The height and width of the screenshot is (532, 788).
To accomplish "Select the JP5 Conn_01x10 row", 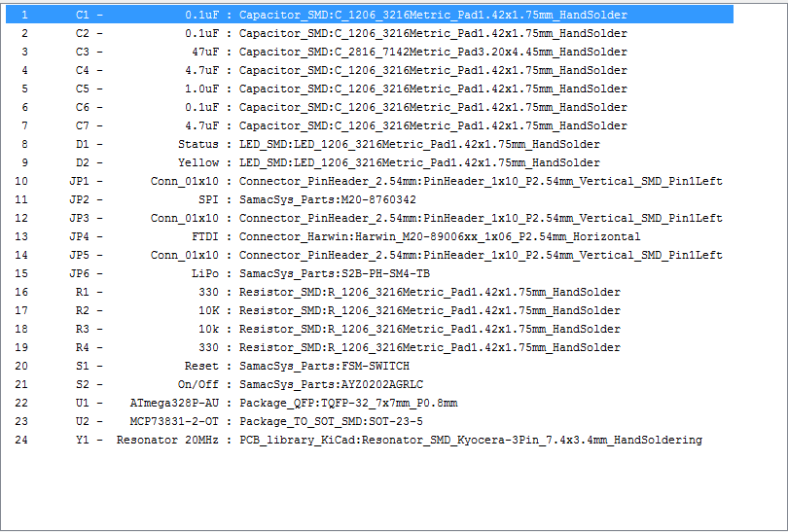I will (370, 255).
